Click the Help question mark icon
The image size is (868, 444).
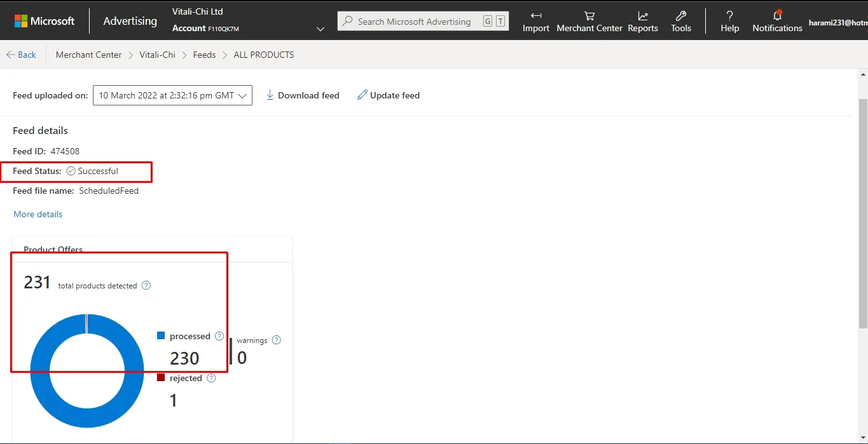729,16
